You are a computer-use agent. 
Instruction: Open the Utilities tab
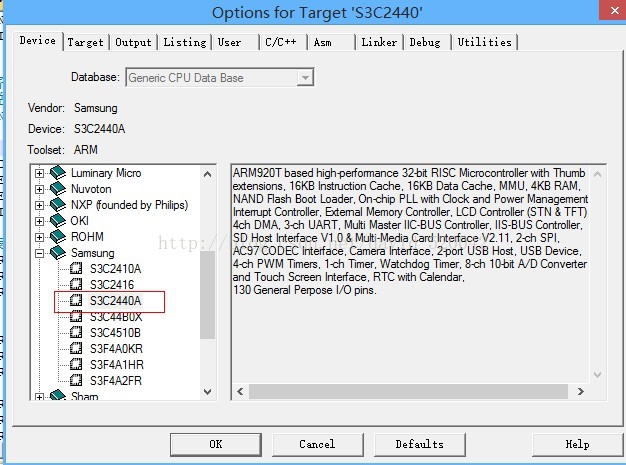[x=485, y=42]
